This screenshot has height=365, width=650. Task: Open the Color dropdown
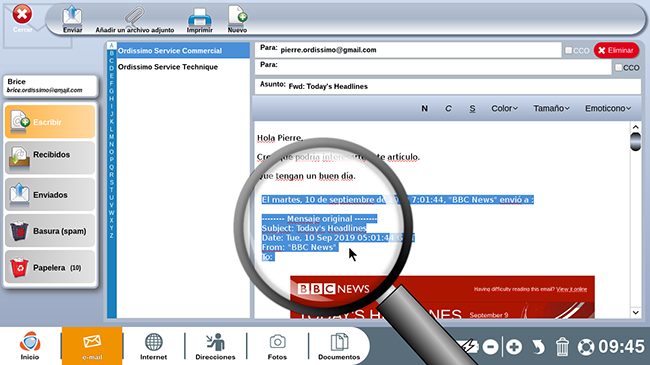pos(504,108)
